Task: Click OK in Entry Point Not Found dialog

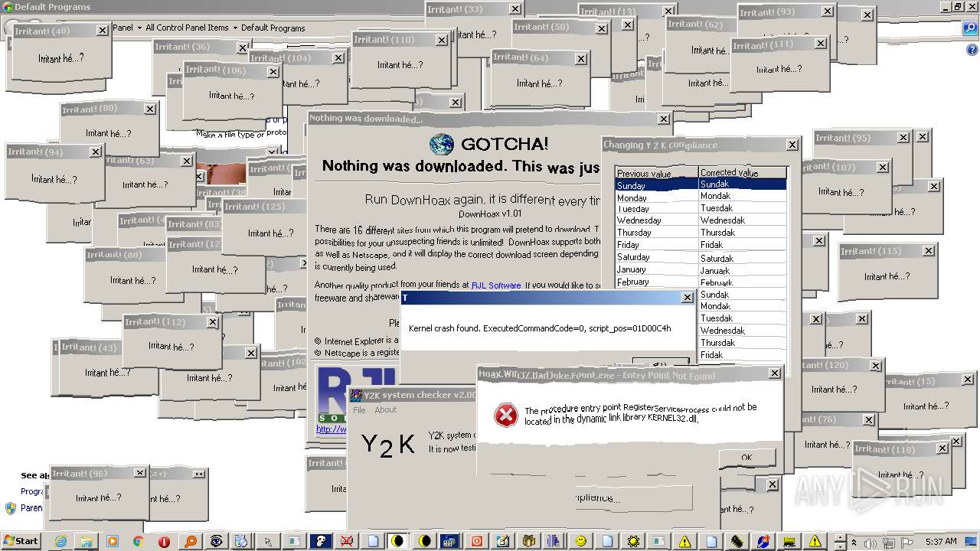Action: (746, 458)
